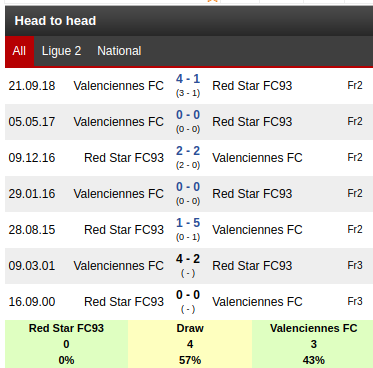Click Red Star FC93 in the 21.09.18 match
Viewport: 373px width, 368px height.
tap(252, 86)
